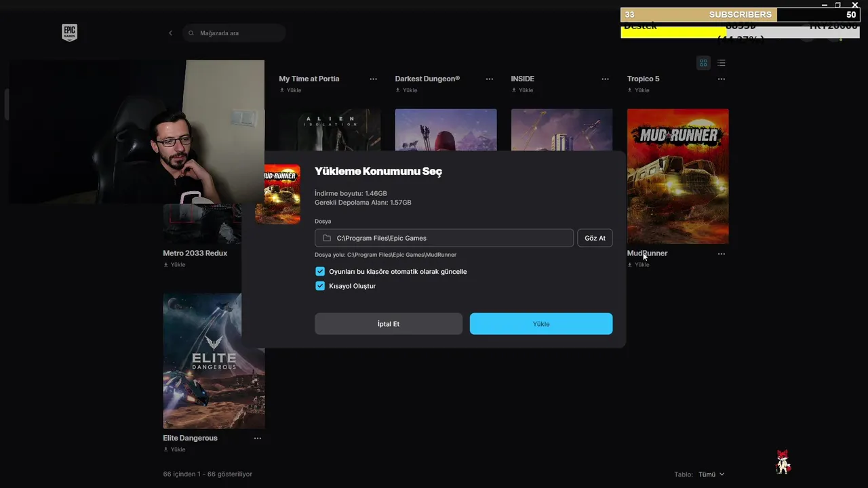Install Tropico 5 via Yükle link
The image size is (868, 488).
click(x=638, y=90)
